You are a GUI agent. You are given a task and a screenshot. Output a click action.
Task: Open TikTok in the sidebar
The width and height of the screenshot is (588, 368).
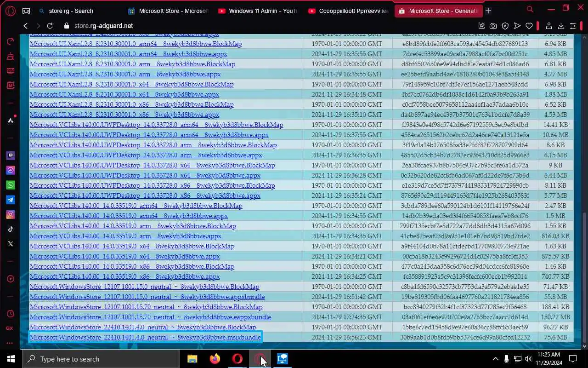tap(10, 229)
